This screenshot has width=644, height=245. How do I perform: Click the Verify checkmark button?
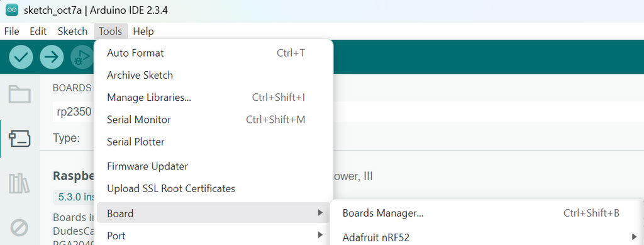pos(21,57)
